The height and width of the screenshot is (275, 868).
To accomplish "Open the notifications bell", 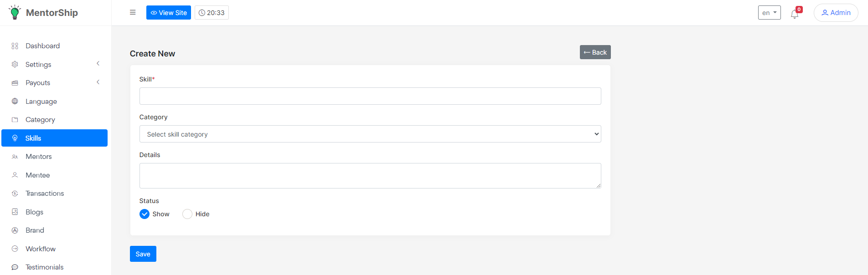I will (795, 14).
